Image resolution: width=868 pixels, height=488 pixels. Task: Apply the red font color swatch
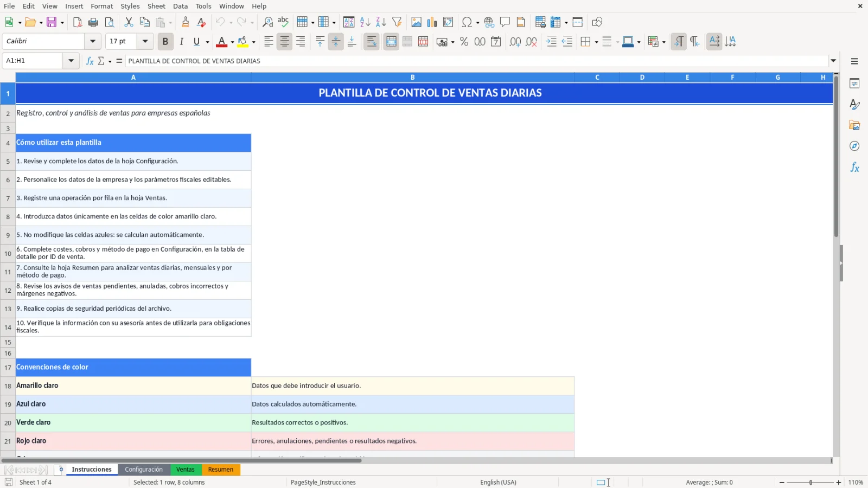[221, 42]
